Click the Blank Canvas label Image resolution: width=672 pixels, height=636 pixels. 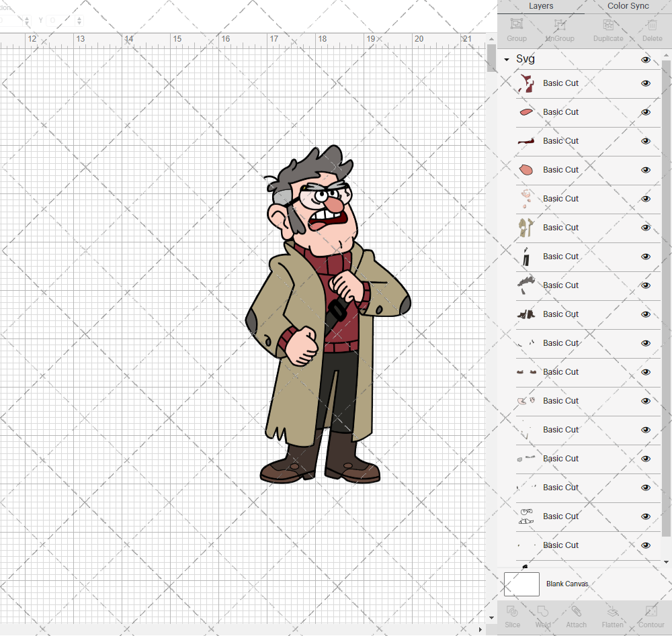coord(567,584)
